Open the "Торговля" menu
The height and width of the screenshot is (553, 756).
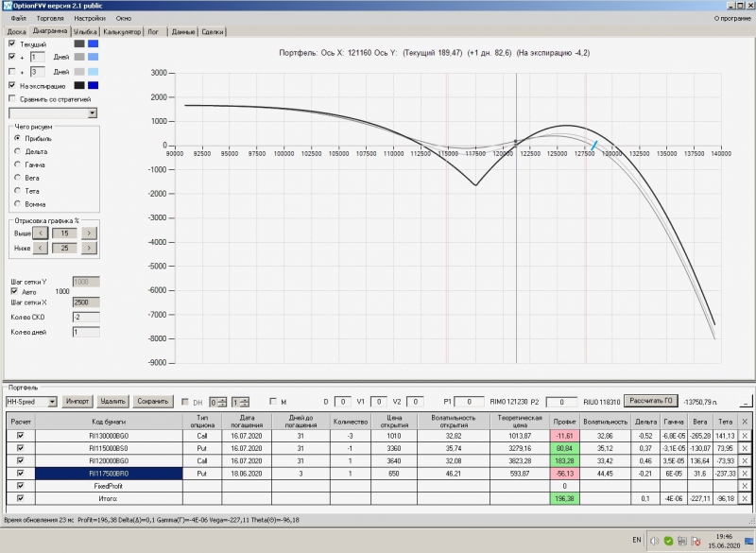50,18
